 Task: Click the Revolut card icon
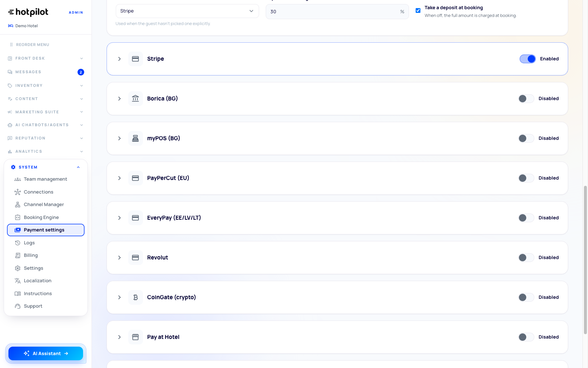point(135,258)
